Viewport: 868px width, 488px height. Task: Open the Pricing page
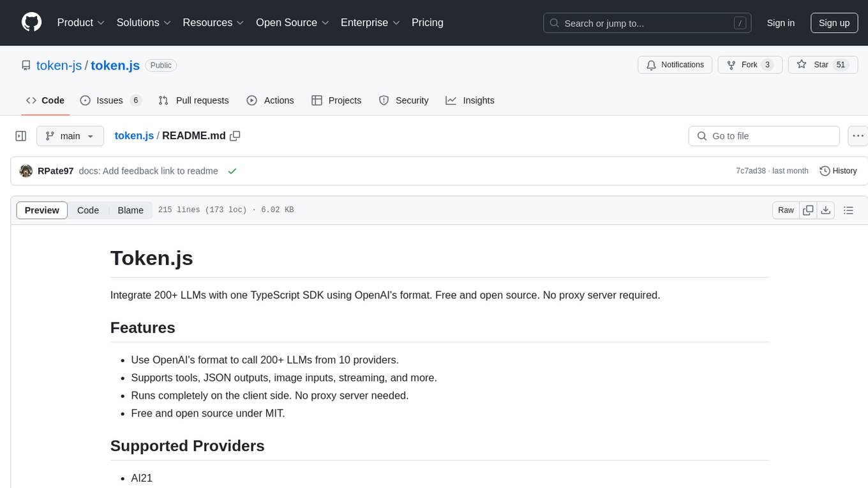[x=428, y=22]
